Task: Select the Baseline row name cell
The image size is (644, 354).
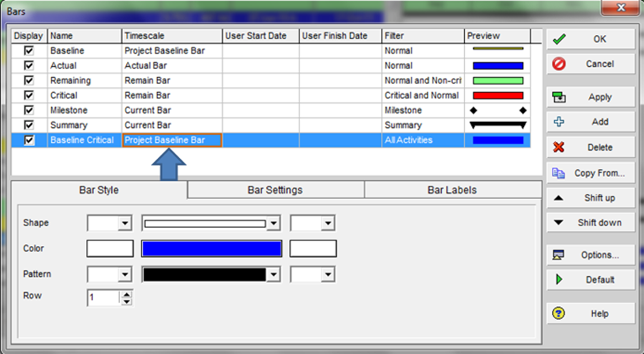Action: click(x=85, y=51)
